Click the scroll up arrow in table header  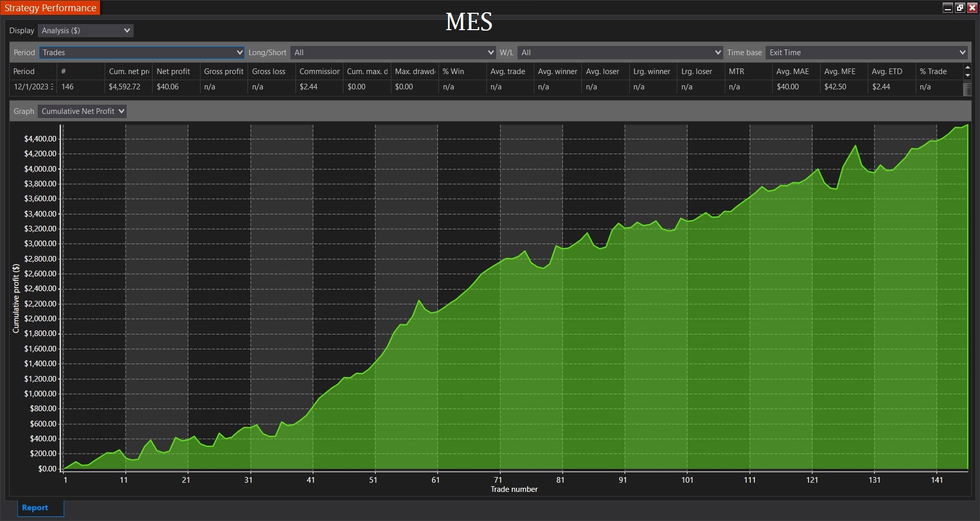(x=967, y=68)
